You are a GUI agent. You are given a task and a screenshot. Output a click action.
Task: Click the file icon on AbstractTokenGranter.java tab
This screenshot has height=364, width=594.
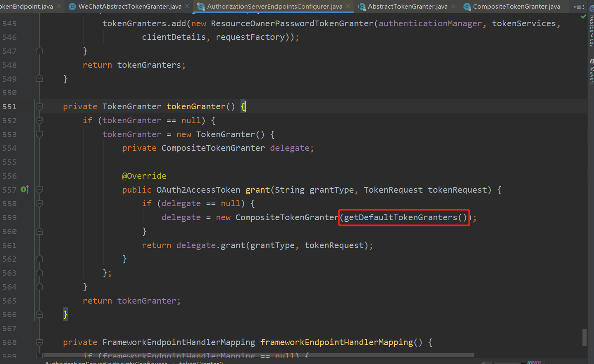pos(362,7)
